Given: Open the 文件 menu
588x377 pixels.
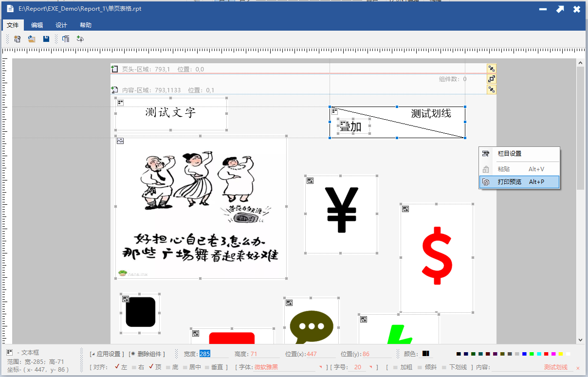Looking at the screenshot, I should coord(13,25).
